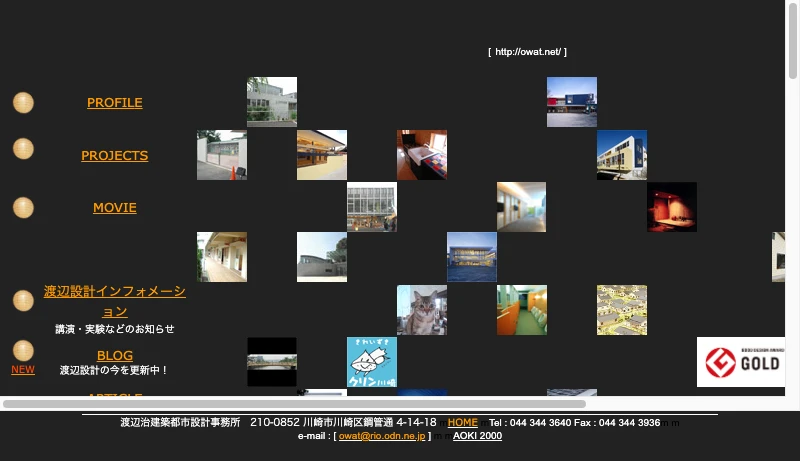This screenshot has width=800, height=461.
Task: Open the curved gray concrete building thumbnail
Action: click(x=322, y=257)
